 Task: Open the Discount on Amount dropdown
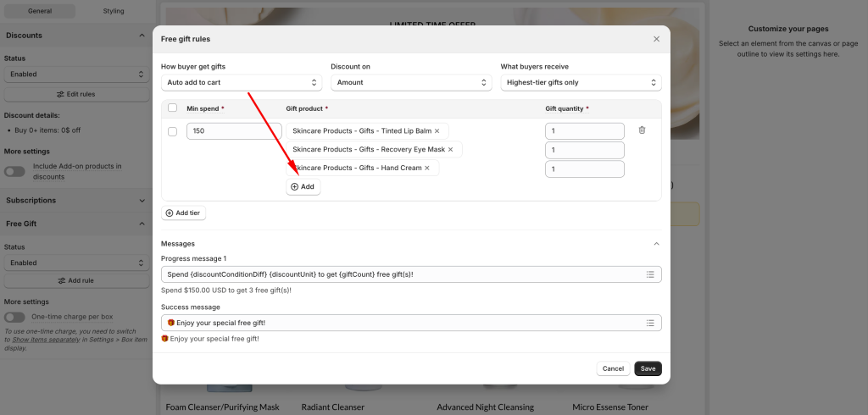(x=411, y=82)
